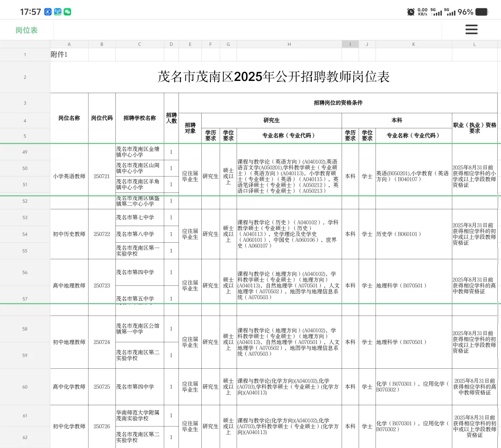The height and width of the screenshot is (448, 501).
Task: Click the 茂名市茂南区公馆镇第一中学 cell
Action: tap(139, 329)
